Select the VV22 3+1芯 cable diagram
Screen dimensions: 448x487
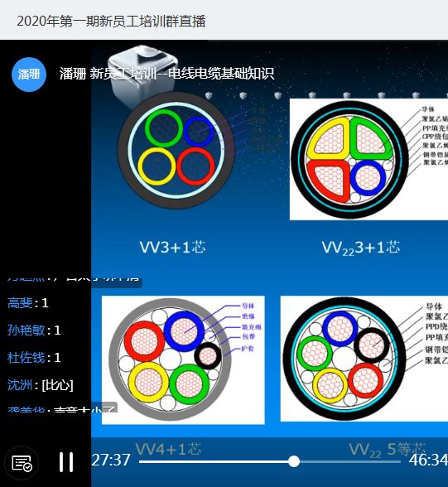(369, 159)
